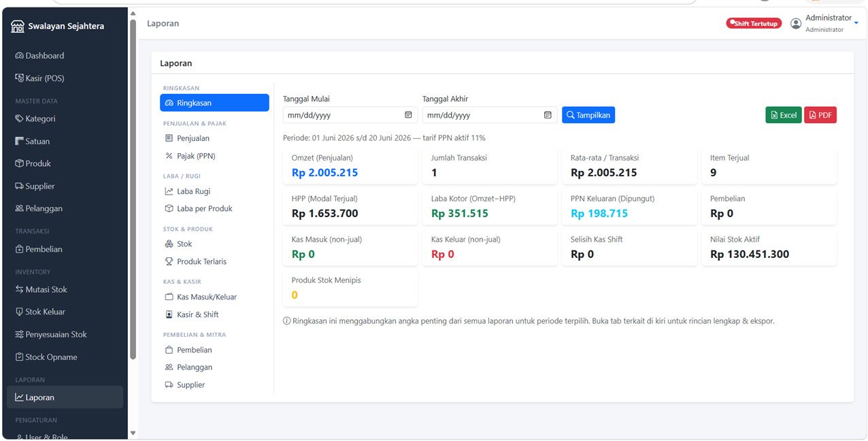
Task: Click the Rata-rata / Transaksi card
Action: pyautogui.click(x=629, y=166)
